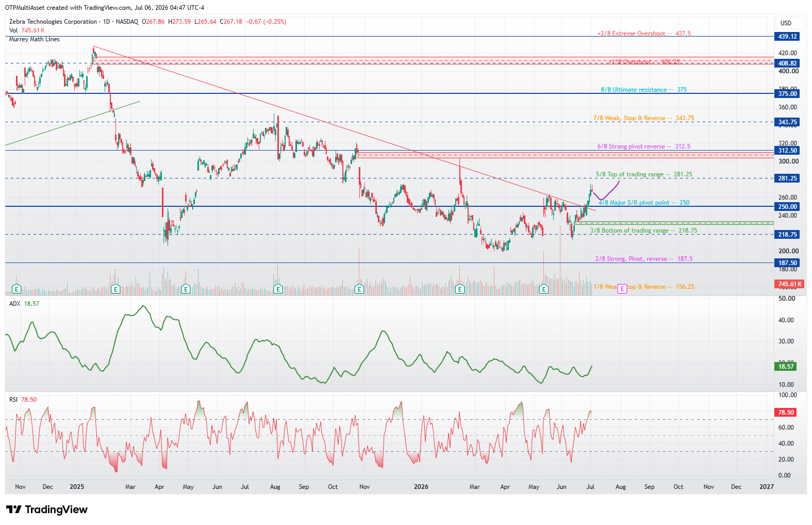The image size is (812, 525).
Task: Click the 250.00 price axis label
Action: click(787, 206)
